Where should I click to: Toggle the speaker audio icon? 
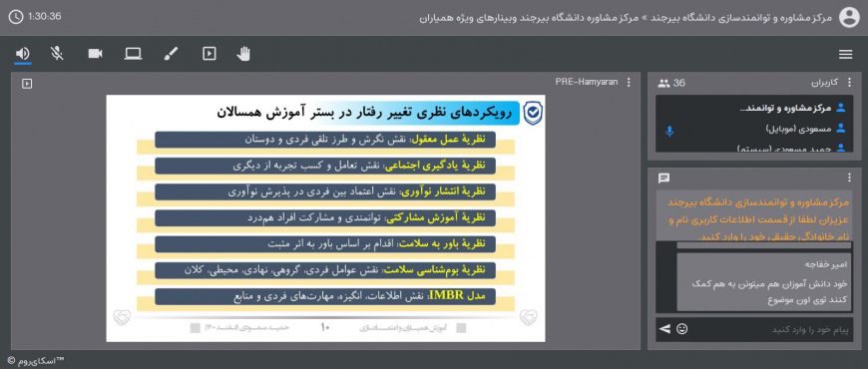pyautogui.click(x=23, y=54)
